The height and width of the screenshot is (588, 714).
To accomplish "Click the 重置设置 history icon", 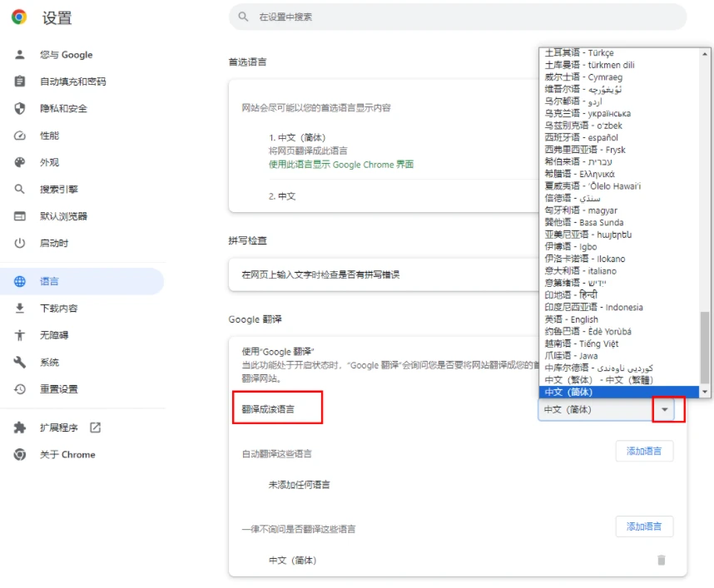I will tap(20, 389).
